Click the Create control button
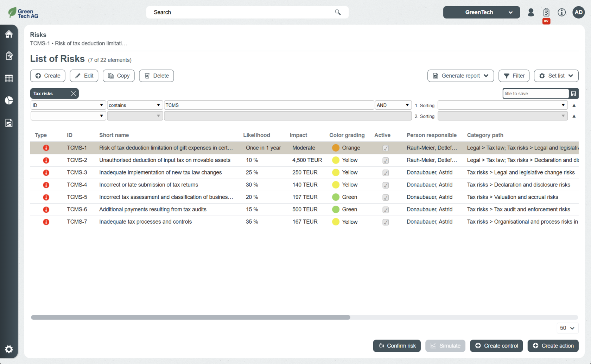Screen dimensions: 591x364 click(496, 346)
